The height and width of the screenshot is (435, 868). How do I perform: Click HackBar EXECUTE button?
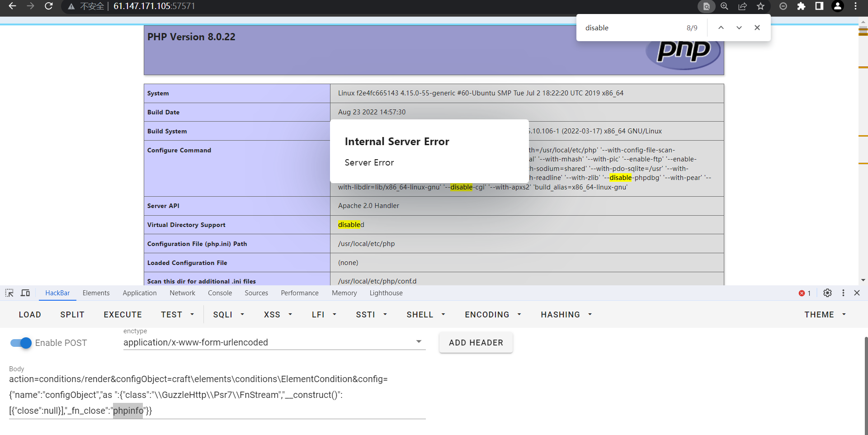coord(123,315)
